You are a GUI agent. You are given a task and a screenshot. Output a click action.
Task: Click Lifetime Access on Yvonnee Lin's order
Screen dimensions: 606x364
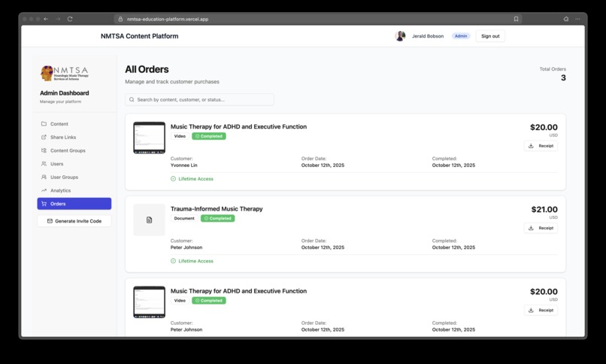click(x=192, y=179)
